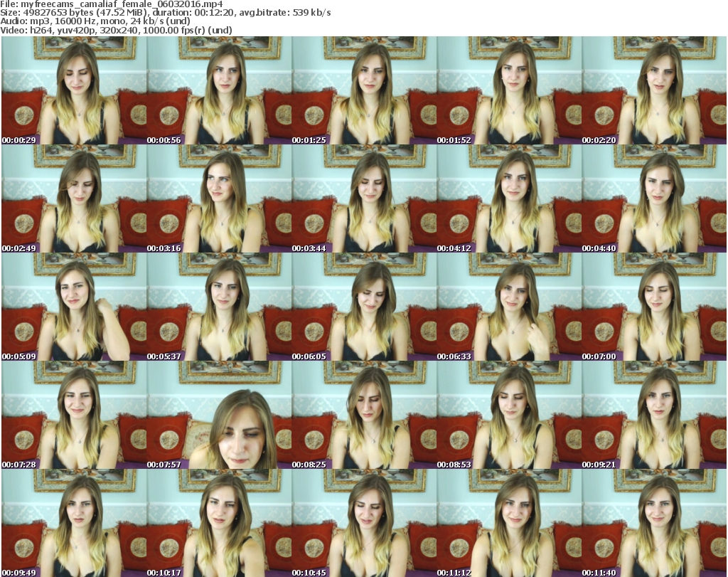Click the thumbnail stamped 00:04:12
The image size is (728, 577).
click(x=509, y=198)
